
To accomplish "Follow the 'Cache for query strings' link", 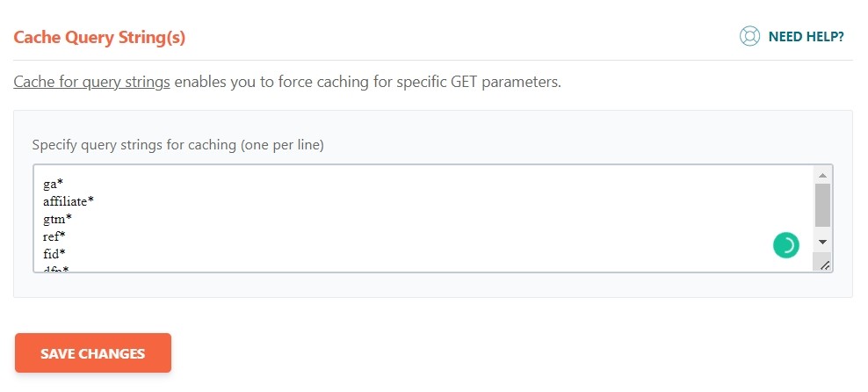I will click(91, 83).
